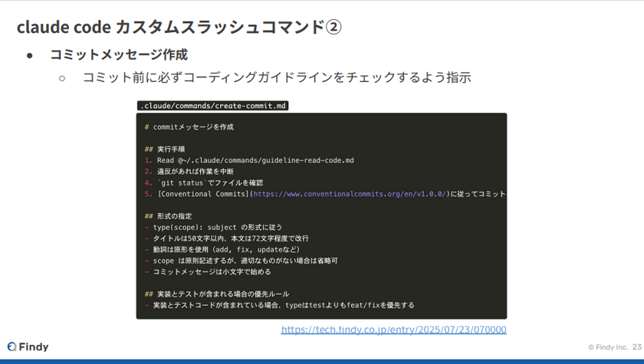Click the hollow sub-bullet marker
This screenshot has height=364, width=644.
[x=62, y=77]
